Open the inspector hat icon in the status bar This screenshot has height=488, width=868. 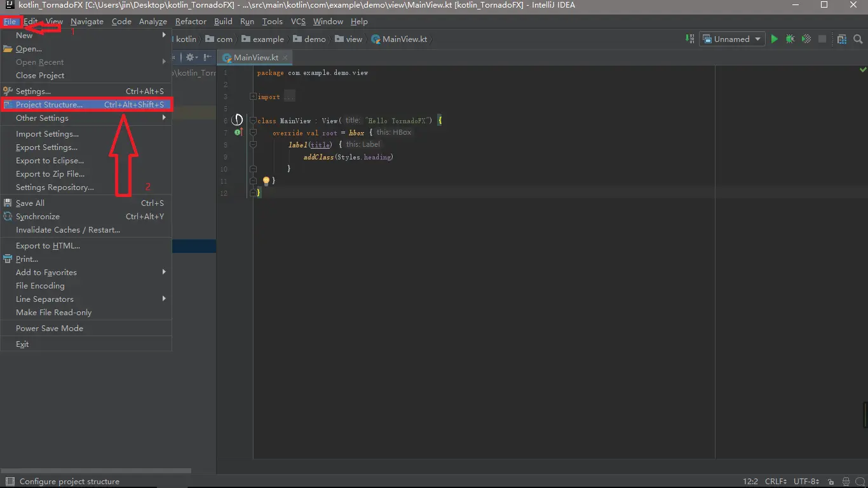846,482
